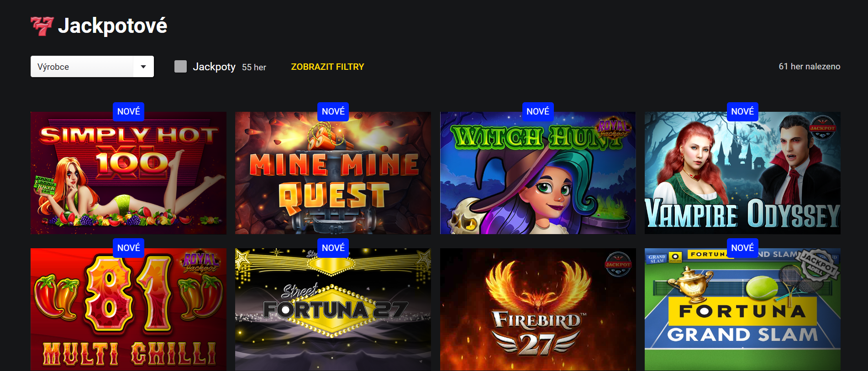Open the Firebird 27 game
Viewport: 868px width, 371px height.
click(538, 309)
